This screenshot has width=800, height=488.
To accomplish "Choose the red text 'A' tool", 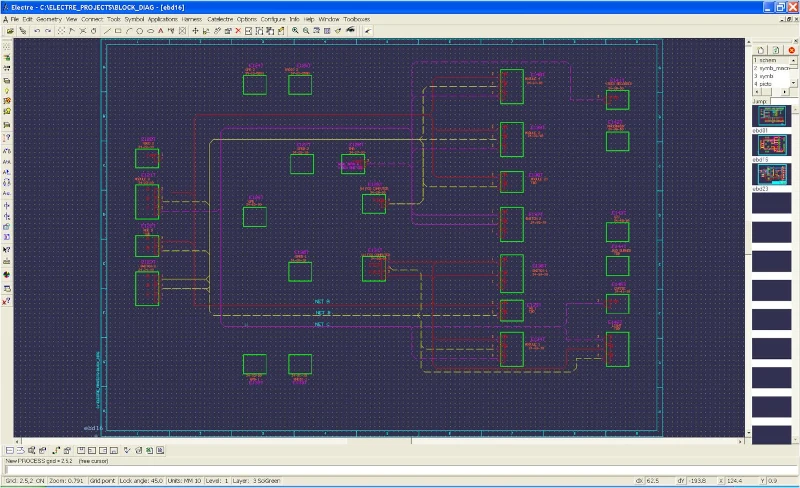I will coord(161,31).
